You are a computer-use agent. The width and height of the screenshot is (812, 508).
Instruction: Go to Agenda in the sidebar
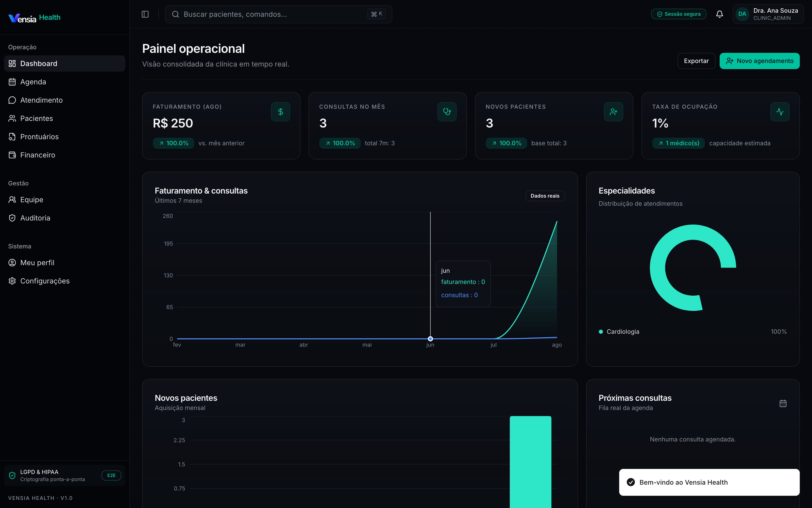(65, 82)
